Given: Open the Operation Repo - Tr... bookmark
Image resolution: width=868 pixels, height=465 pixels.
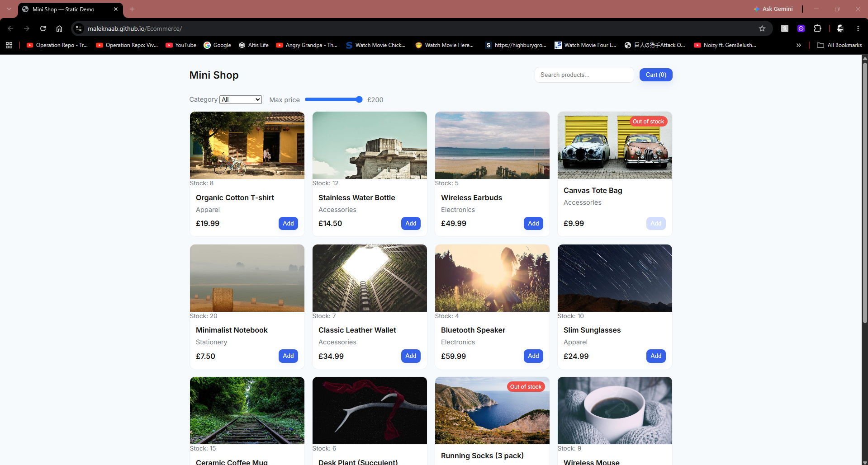Looking at the screenshot, I should [57, 45].
